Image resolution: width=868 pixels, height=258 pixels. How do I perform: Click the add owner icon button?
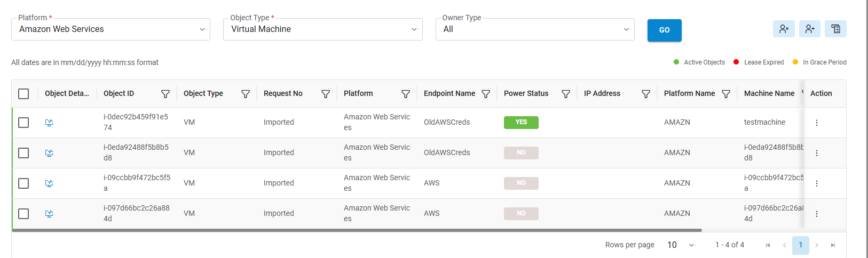point(810,29)
